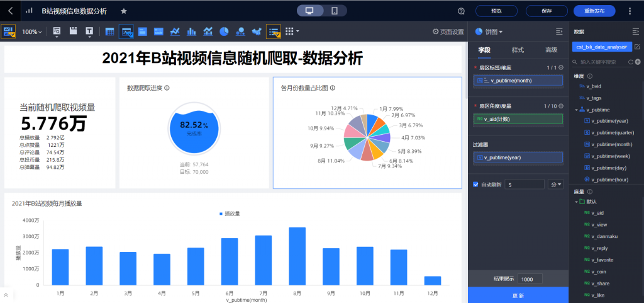Open the 100% zoom dropdown
This screenshot has height=303, width=644.
tap(31, 31)
